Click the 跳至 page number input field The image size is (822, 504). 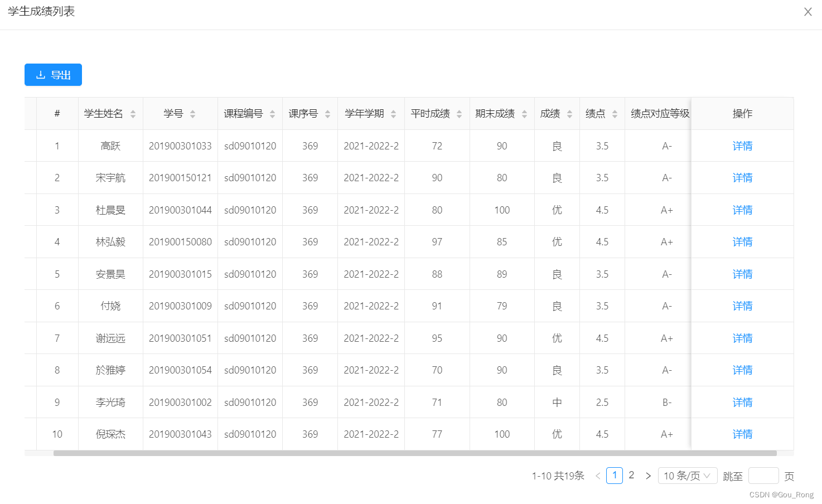(763, 476)
